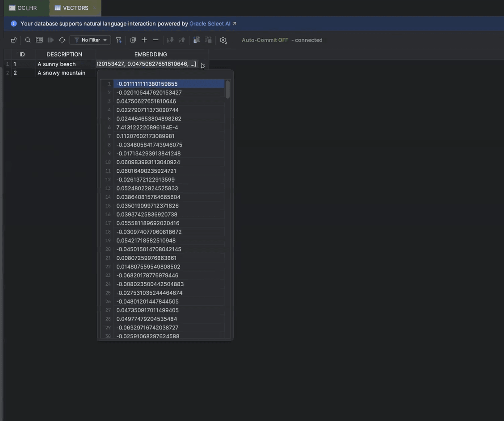The height and width of the screenshot is (421, 504).
Task: Close the VECTORS tab
Action: 95,8
